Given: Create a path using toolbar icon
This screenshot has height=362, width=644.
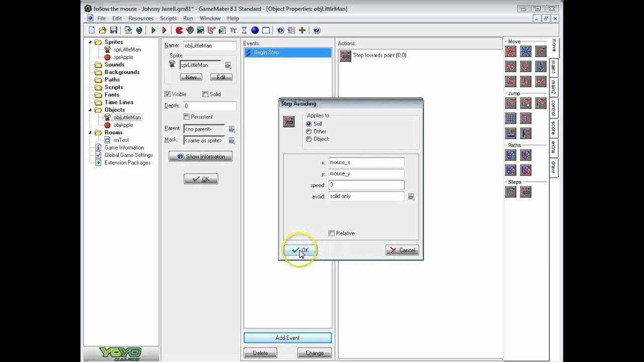Looking at the screenshot, I should coord(211,30).
